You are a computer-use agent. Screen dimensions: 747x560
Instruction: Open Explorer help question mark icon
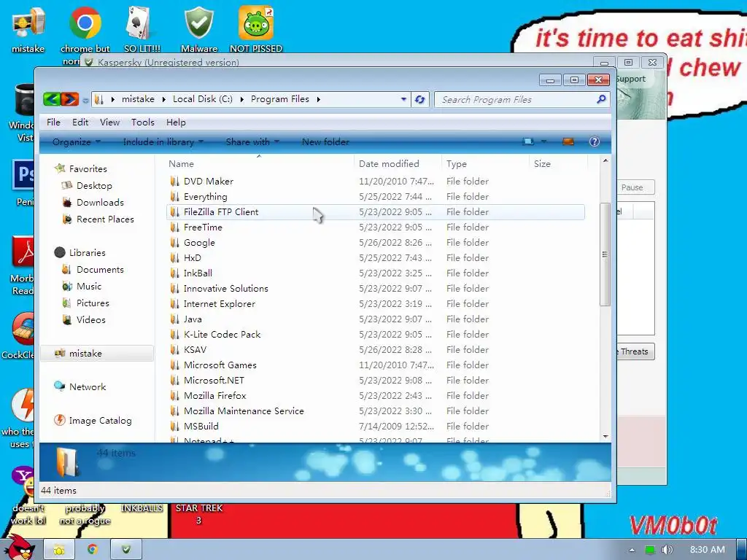(594, 141)
